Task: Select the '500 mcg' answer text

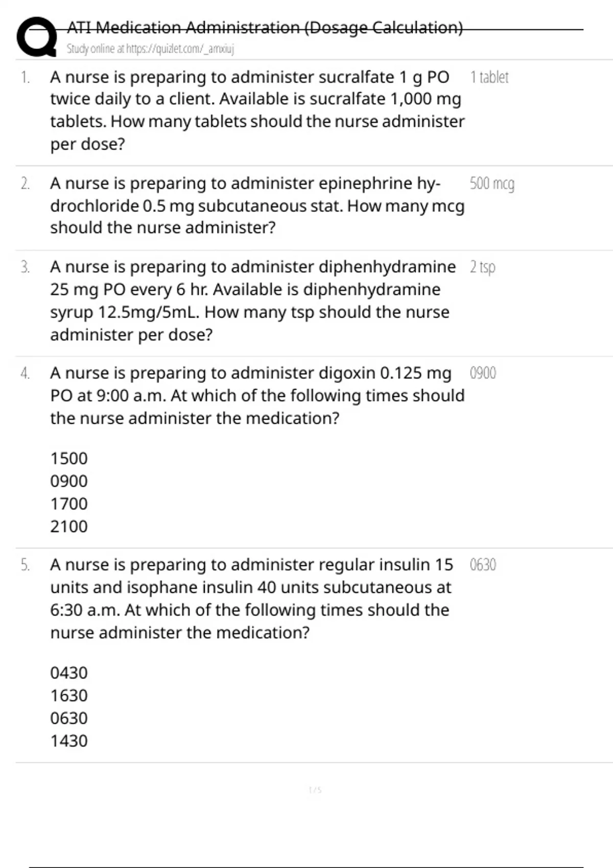Action: [491, 183]
